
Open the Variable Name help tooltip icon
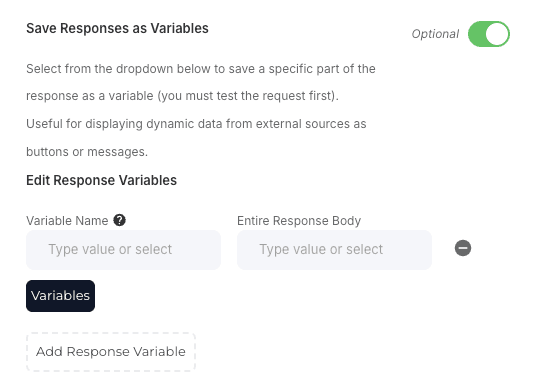click(x=119, y=220)
